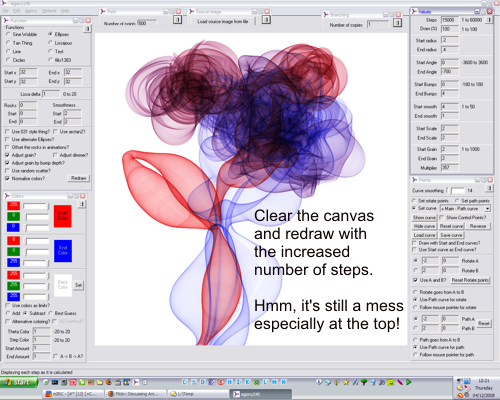Click the blue info icon in taskbar toolbar
The height and width of the screenshot is (400, 500).
(319, 382)
